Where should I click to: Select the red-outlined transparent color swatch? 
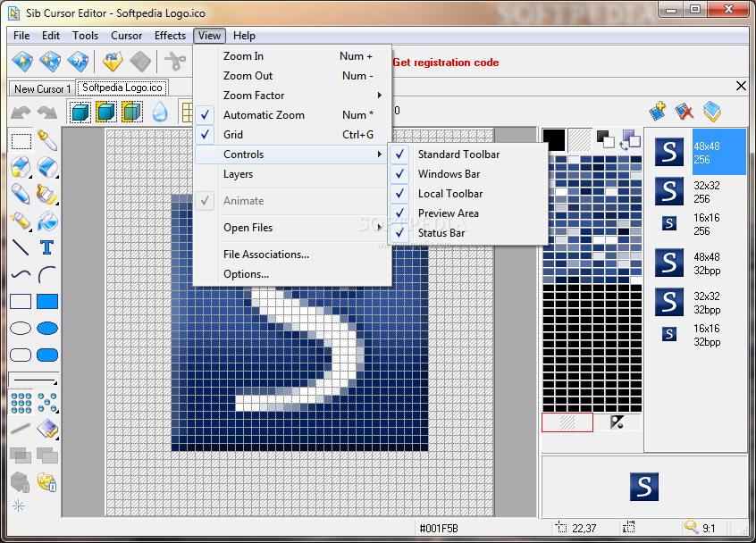pos(567,422)
